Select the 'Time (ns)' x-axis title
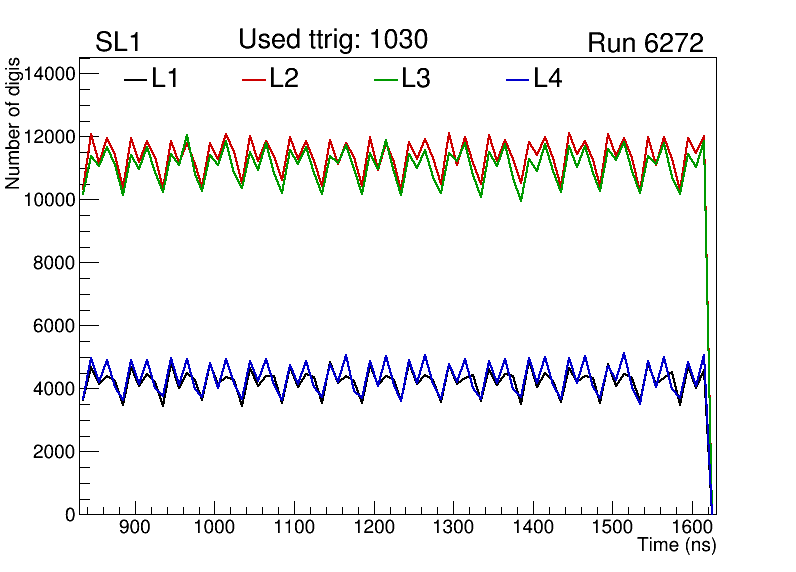 [677, 546]
